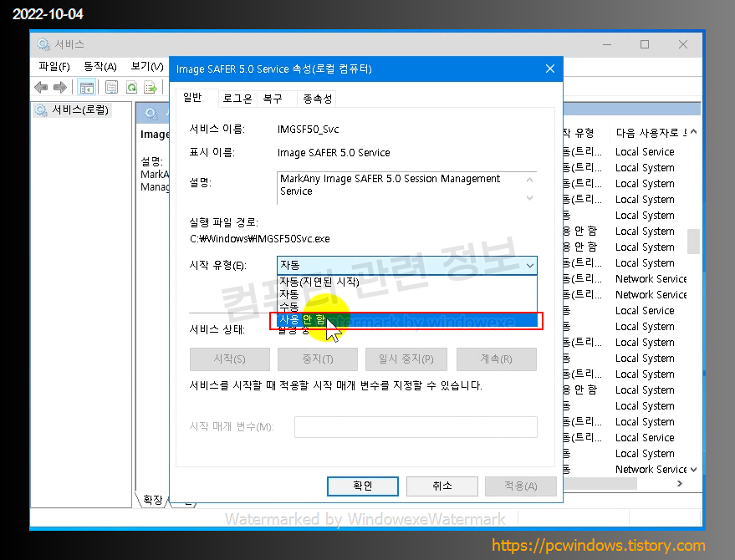The image size is (735, 560).
Task: Click the Export list toolbar icon
Action: pos(151,87)
